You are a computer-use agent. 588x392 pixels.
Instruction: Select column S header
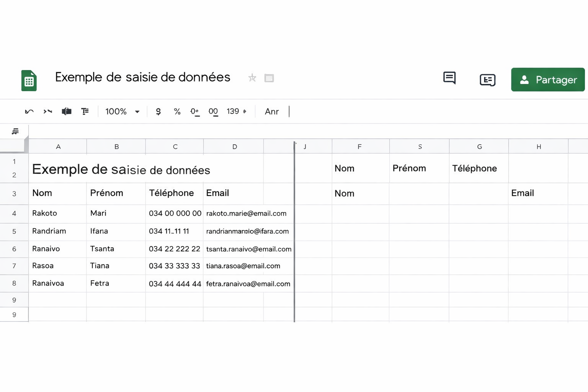point(420,147)
